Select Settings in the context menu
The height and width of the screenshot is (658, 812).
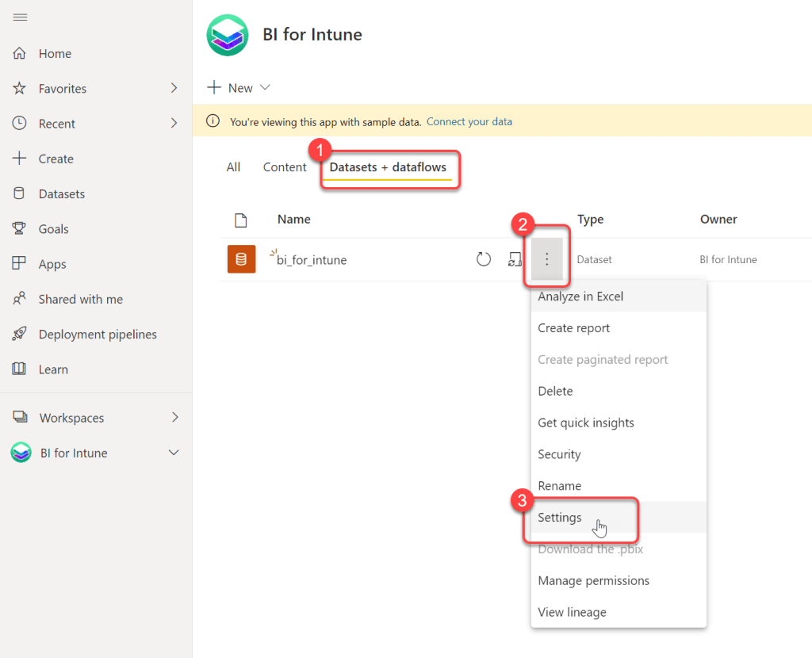pyautogui.click(x=560, y=518)
